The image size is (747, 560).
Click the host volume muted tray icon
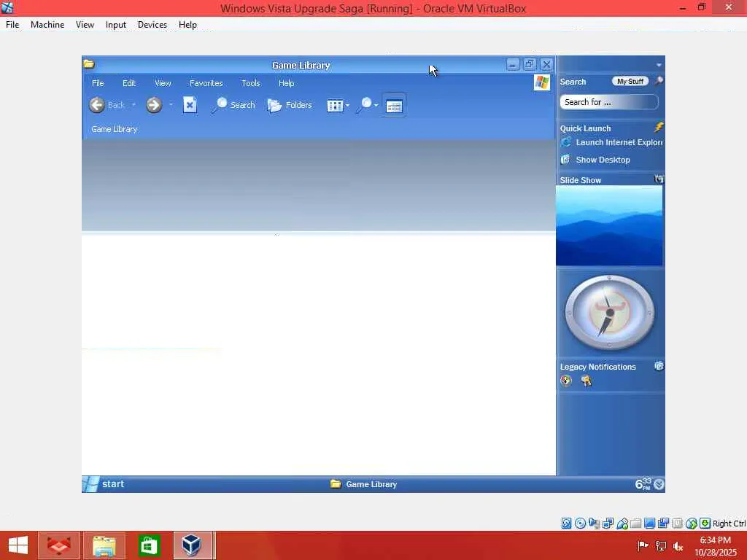pyautogui.click(x=678, y=546)
